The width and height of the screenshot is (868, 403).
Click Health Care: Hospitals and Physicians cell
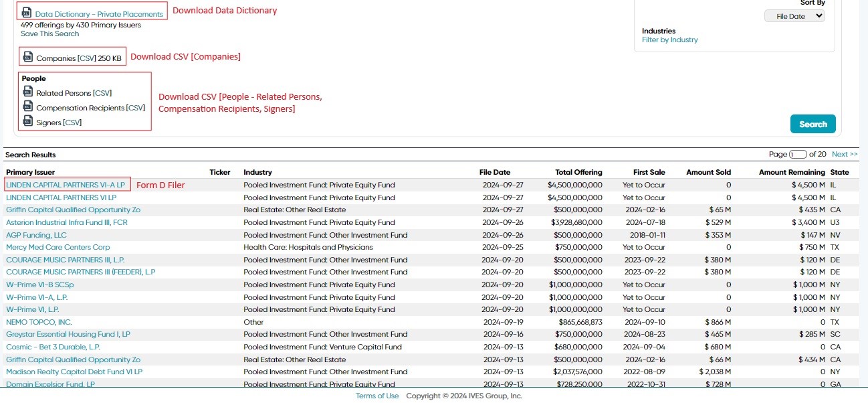(308, 247)
